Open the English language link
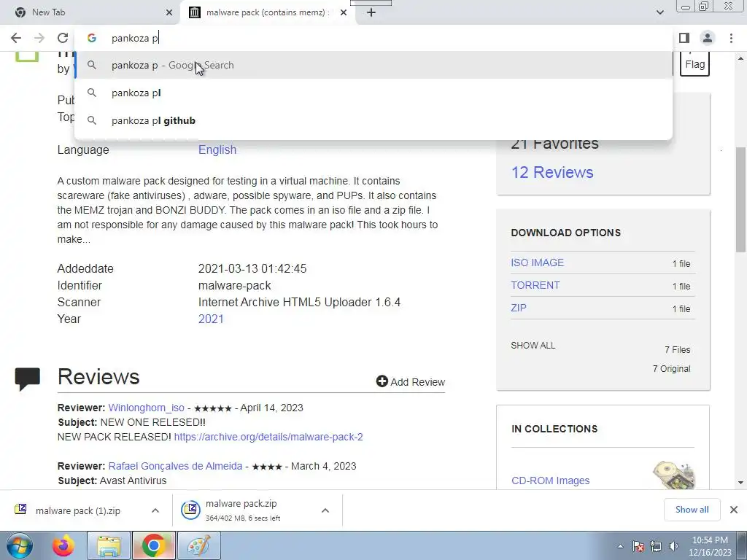This screenshot has height=560, width=747. (x=217, y=149)
